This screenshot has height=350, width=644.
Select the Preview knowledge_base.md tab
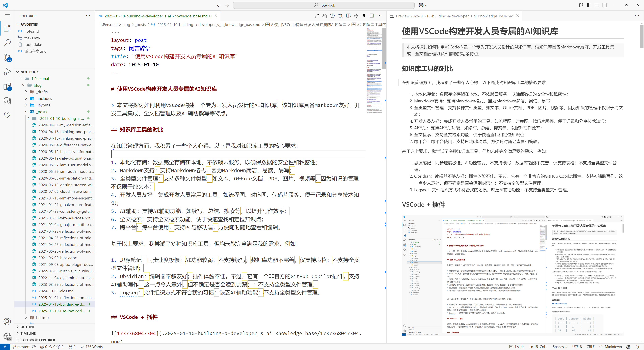[x=454, y=16]
